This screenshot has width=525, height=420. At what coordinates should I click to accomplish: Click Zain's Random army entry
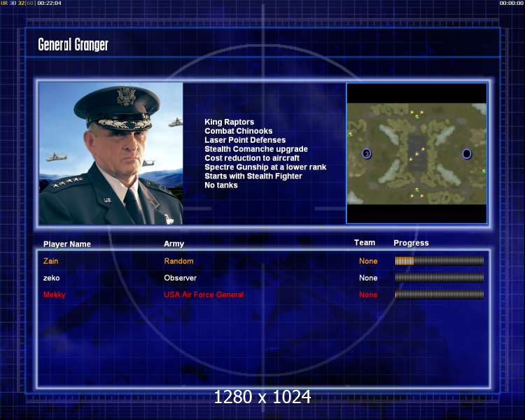tap(178, 261)
